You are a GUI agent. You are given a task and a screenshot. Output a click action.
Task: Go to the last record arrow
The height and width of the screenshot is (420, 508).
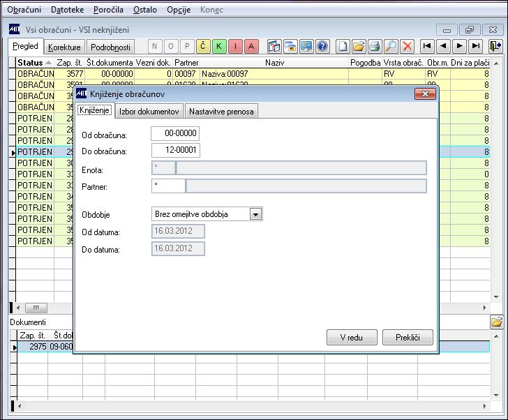point(476,46)
